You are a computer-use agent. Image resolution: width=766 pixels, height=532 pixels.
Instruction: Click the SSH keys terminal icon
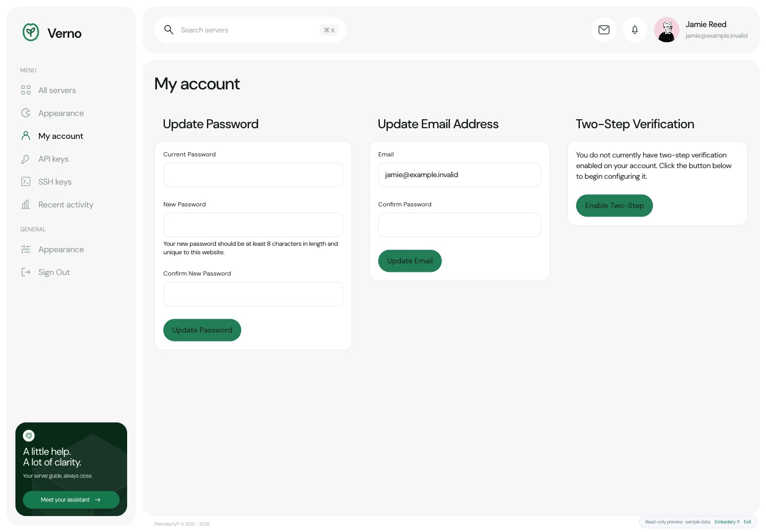pos(26,181)
